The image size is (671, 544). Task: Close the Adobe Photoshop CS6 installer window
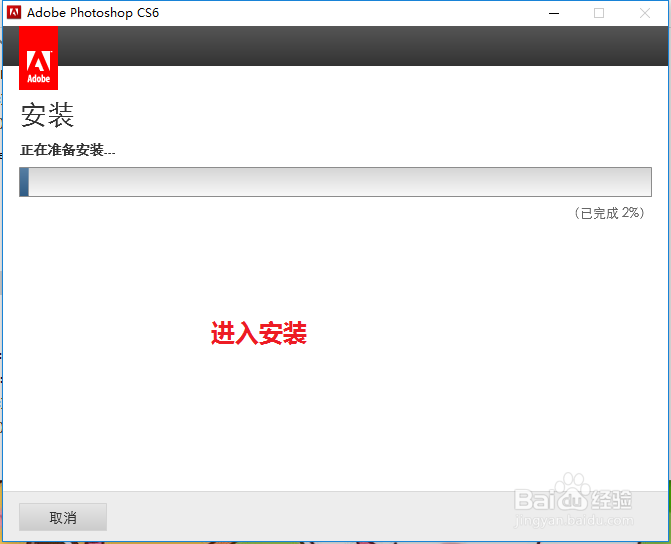point(645,13)
